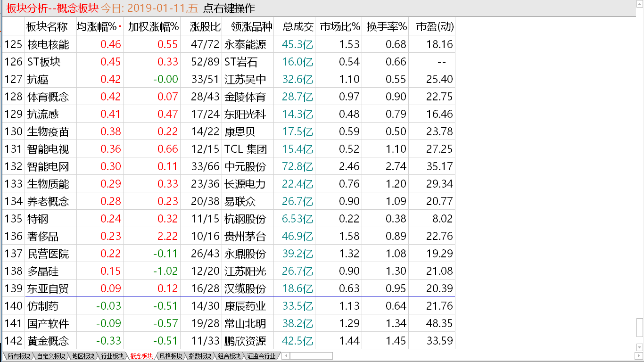644x362 pixels.
Task: Select the 概念板块 tab
Action: pos(141,356)
